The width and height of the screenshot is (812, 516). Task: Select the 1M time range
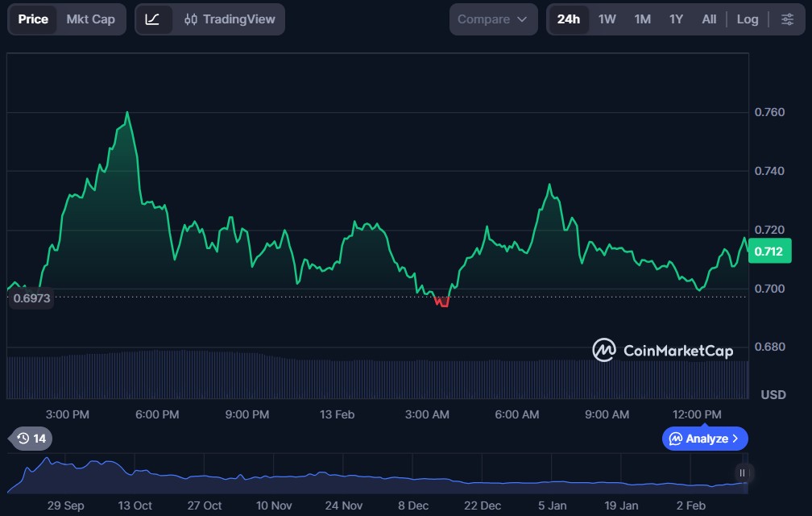(642, 19)
